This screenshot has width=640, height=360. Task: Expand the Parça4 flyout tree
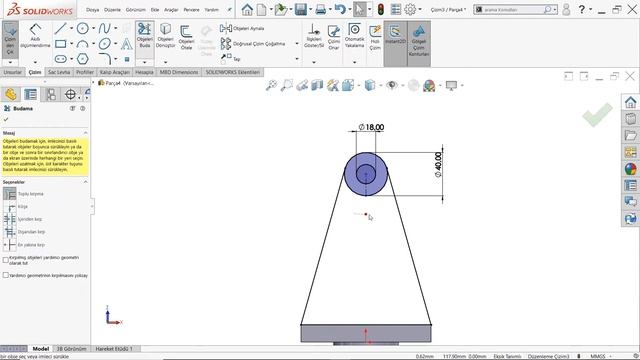pos(93,83)
